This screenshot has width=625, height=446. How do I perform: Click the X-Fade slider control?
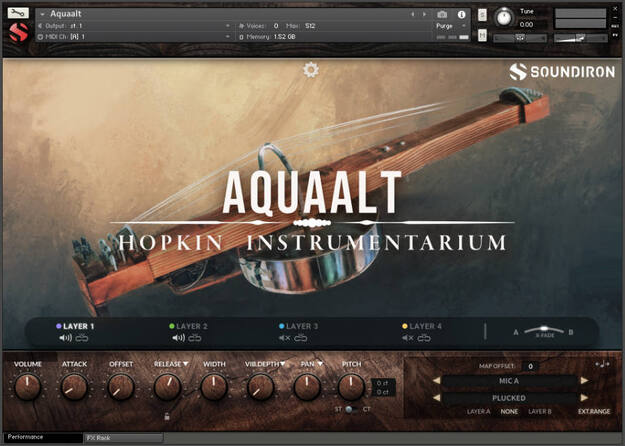coord(544,330)
